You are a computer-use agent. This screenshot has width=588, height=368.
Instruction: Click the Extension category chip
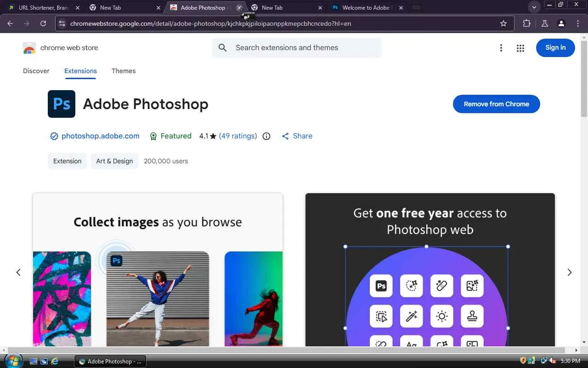point(67,161)
